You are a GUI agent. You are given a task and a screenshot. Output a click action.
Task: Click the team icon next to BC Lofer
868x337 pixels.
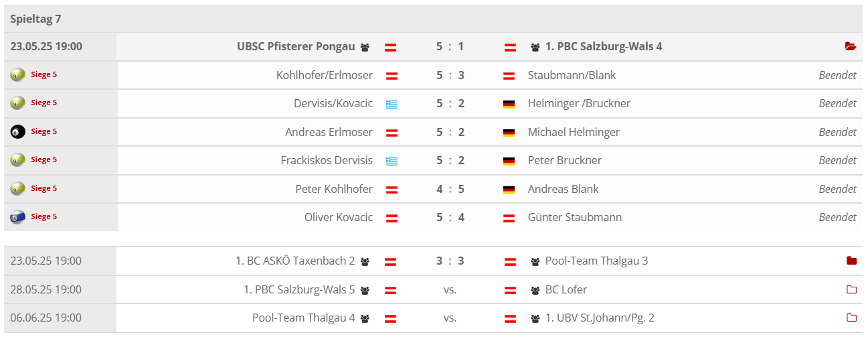535,290
